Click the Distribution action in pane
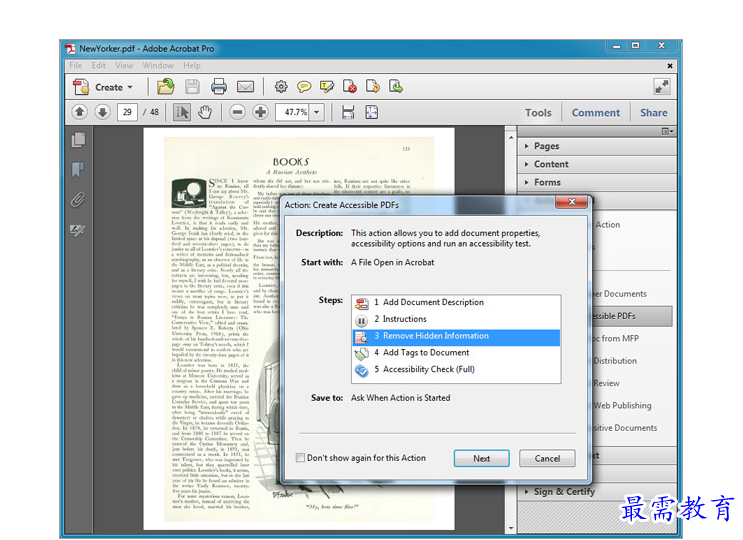The image size is (743, 540). pos(615,361)
